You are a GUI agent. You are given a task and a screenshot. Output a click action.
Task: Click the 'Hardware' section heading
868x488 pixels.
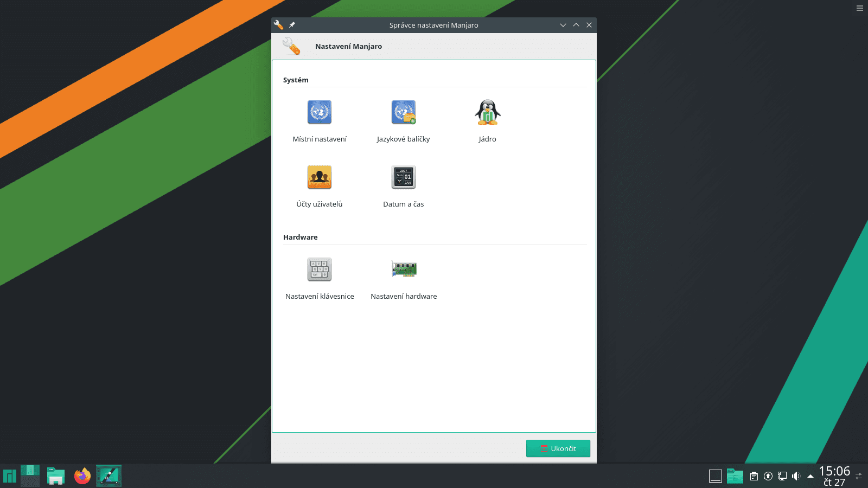[300, 237]
